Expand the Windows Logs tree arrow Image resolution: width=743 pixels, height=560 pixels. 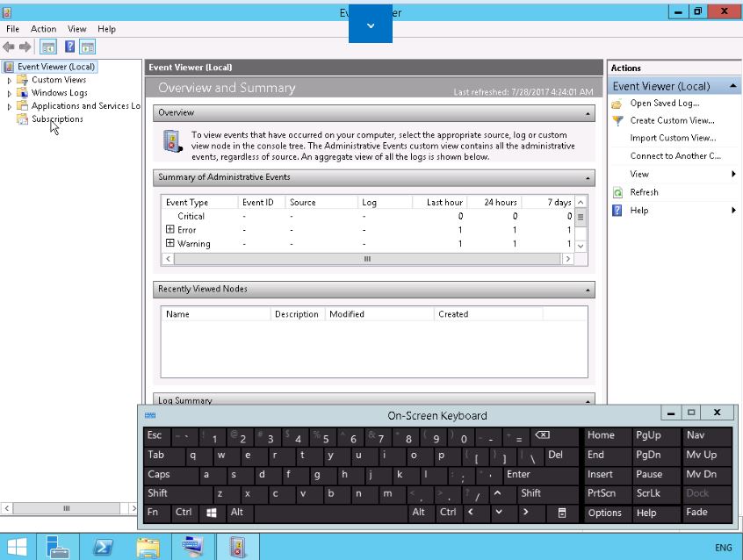pyautogui.click(x=9, y=94)
